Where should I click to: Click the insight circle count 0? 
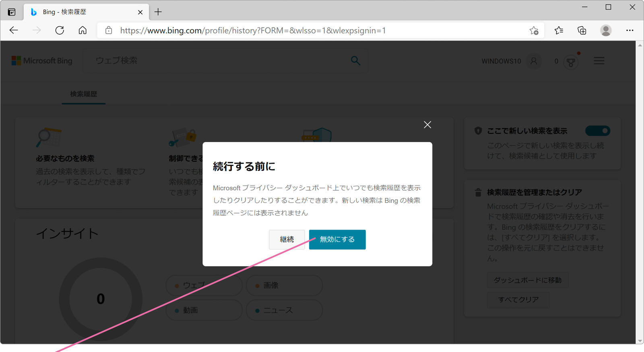tap(101, 299)
